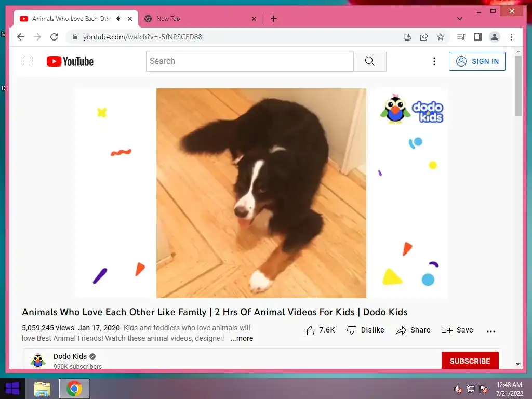Click the SIGN IN button
The height and width of the screenshot is (399, 532).
pyautogui.click(x=477, y=61)
